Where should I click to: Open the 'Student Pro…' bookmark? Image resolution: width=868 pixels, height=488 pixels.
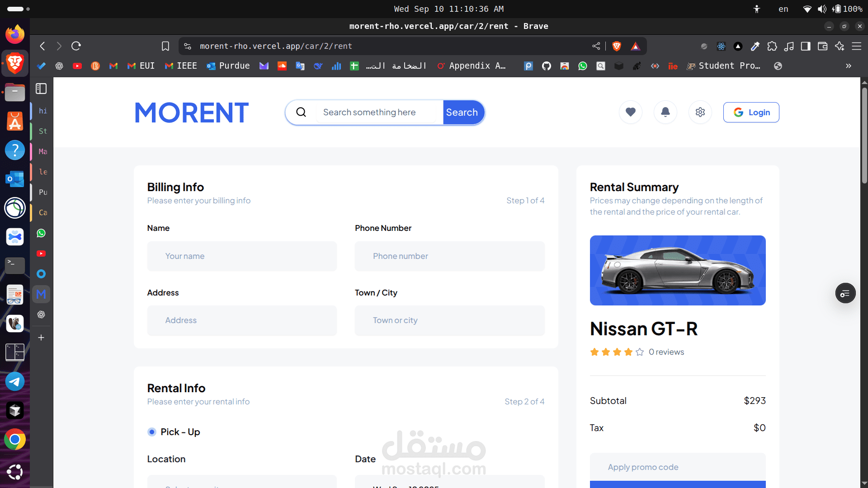coord(724,66)
